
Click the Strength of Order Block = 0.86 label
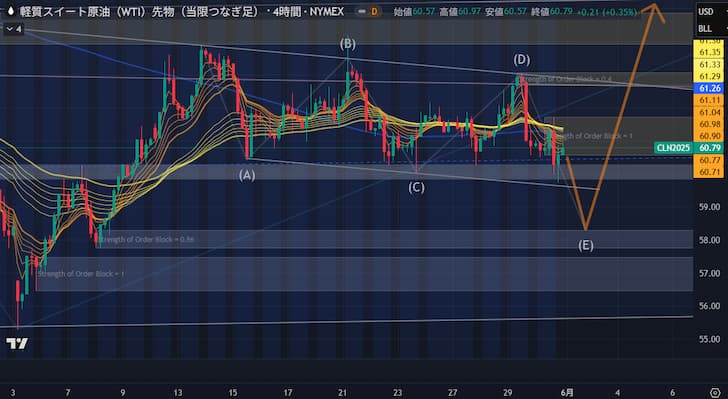click(146, 240)
